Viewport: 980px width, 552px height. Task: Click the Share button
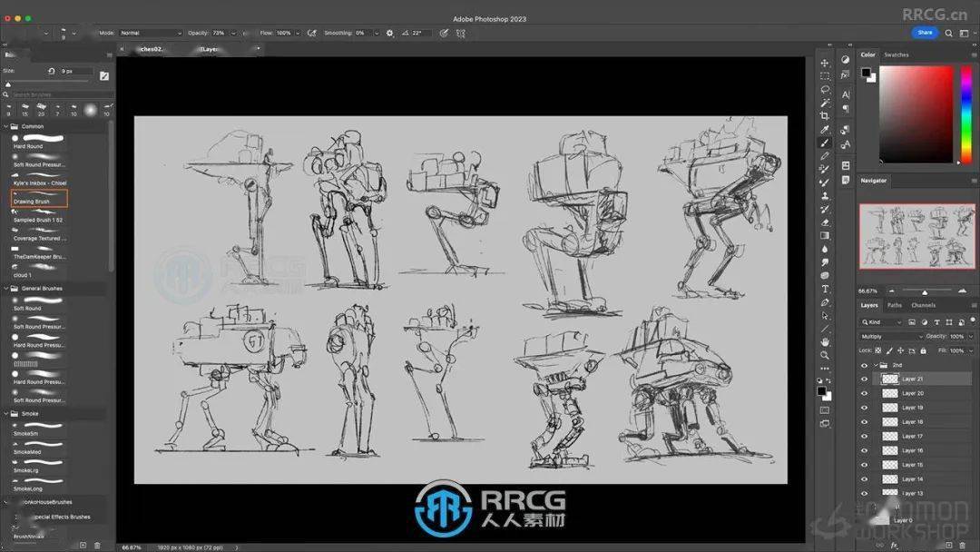[x=925, y=33]
